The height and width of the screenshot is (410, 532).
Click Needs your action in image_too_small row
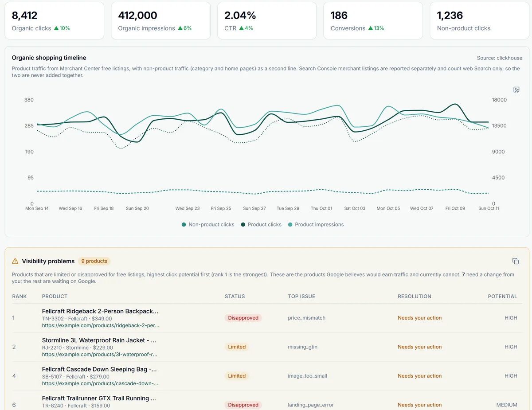[419, 376]
